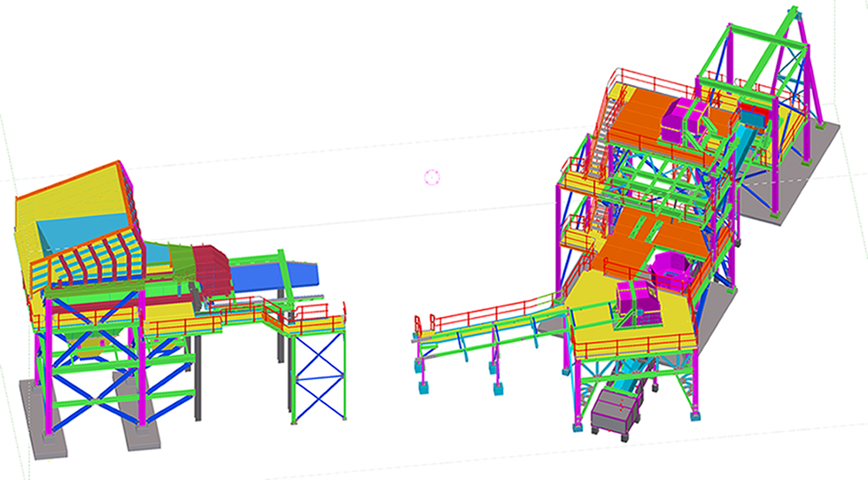Select the blue conveyor trough beside the hopper
Screen dimensions: 868x480
pos(275,276)
